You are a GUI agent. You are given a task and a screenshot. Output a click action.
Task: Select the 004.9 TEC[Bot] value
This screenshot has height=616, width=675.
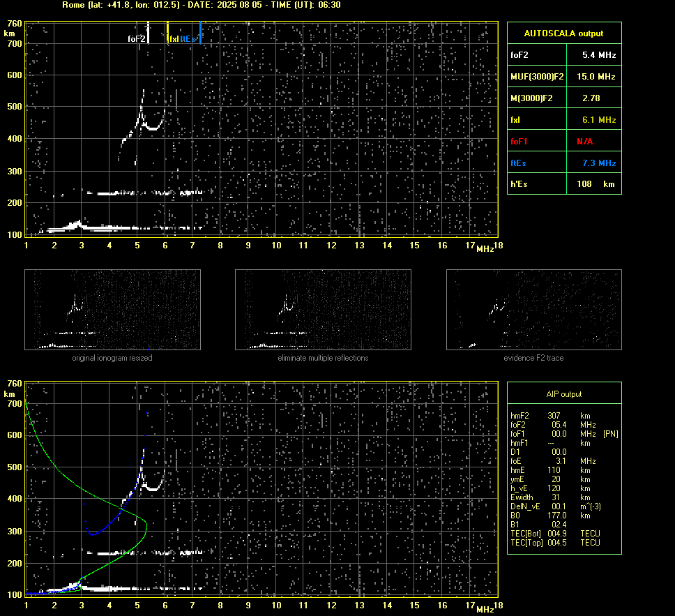(x=557, y=534)
